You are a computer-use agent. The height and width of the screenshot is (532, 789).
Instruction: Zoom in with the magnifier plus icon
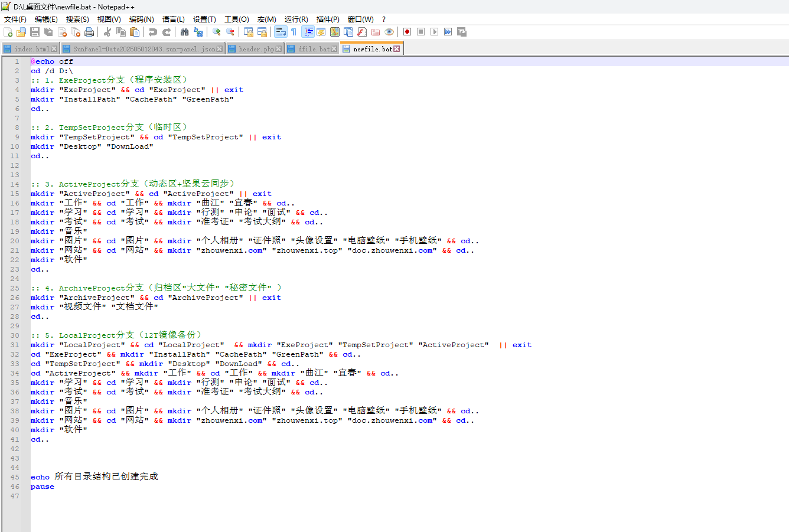[217, 32]
